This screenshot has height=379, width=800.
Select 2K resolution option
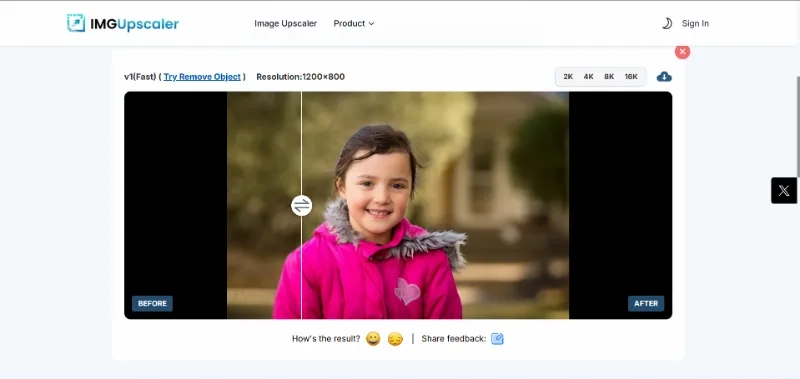pos(568,77)
